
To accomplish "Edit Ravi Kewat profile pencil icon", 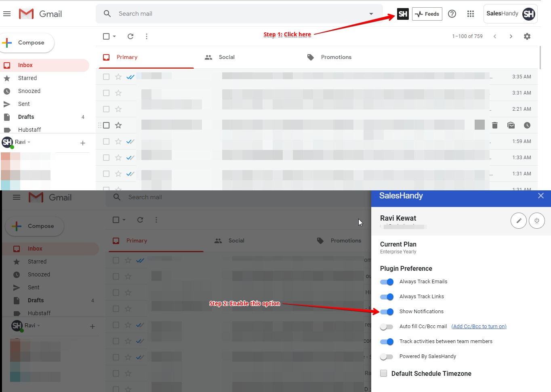I will pos(519,221).
